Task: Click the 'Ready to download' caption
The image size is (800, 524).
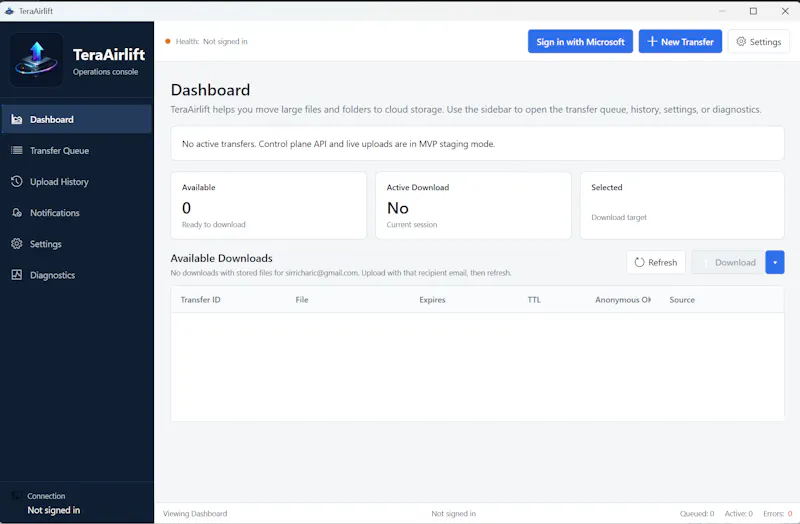Action: (x=213, y=224)
